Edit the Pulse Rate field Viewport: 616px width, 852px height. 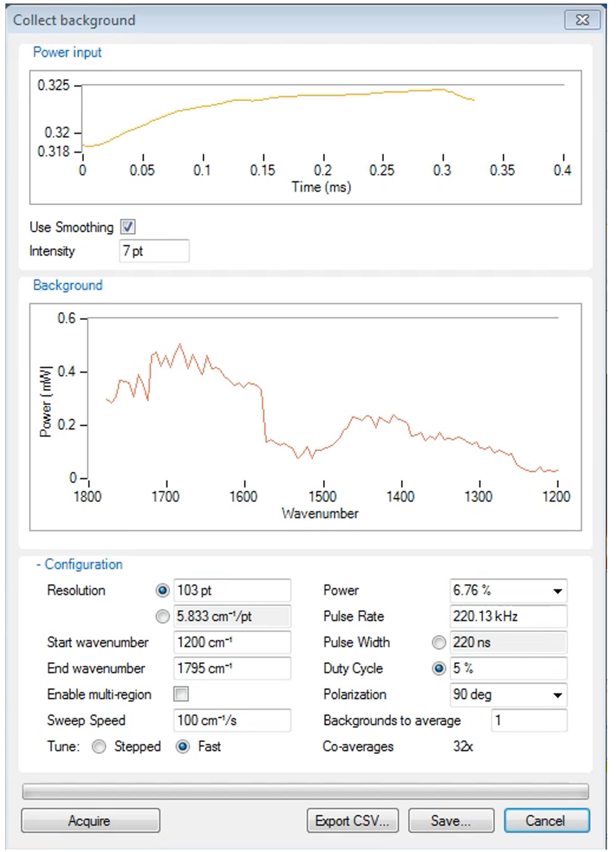point(509,616)
